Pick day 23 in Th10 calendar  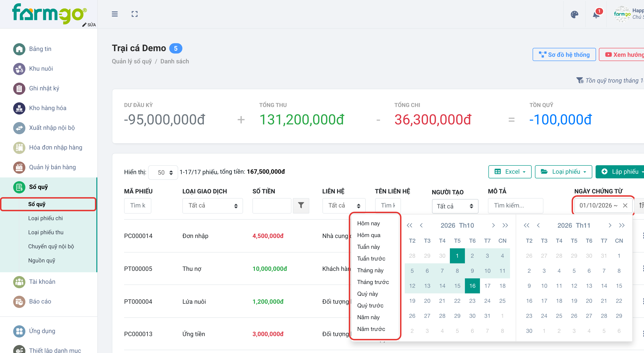point(472,301)
